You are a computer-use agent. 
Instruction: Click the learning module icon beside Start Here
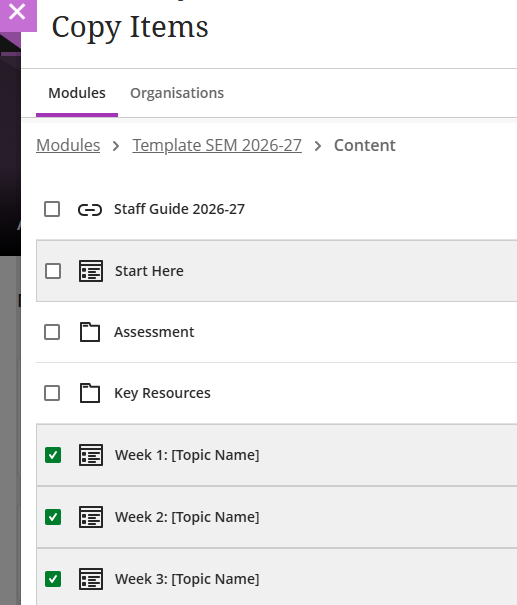click(91, 271)
